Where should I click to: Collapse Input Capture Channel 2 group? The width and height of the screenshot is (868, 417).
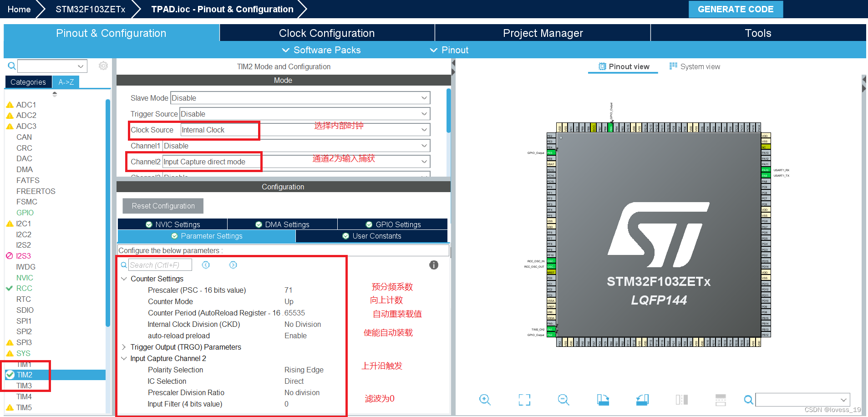[x=124, y=358]
